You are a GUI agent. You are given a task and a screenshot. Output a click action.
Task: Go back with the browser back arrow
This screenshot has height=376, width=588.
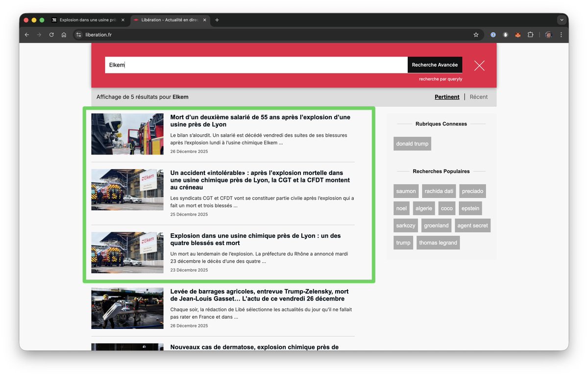pyautogui.click(x=27, y=35)
